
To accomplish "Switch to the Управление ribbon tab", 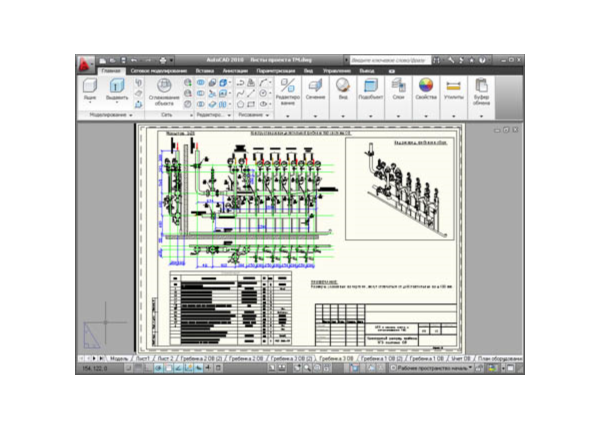I will [x=336, y=71].
